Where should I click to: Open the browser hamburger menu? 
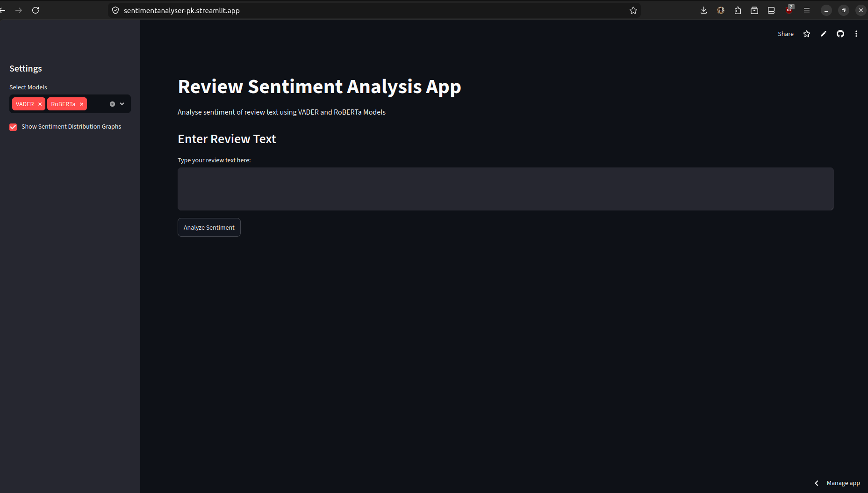pyautogui.click(x=806, y=10)
